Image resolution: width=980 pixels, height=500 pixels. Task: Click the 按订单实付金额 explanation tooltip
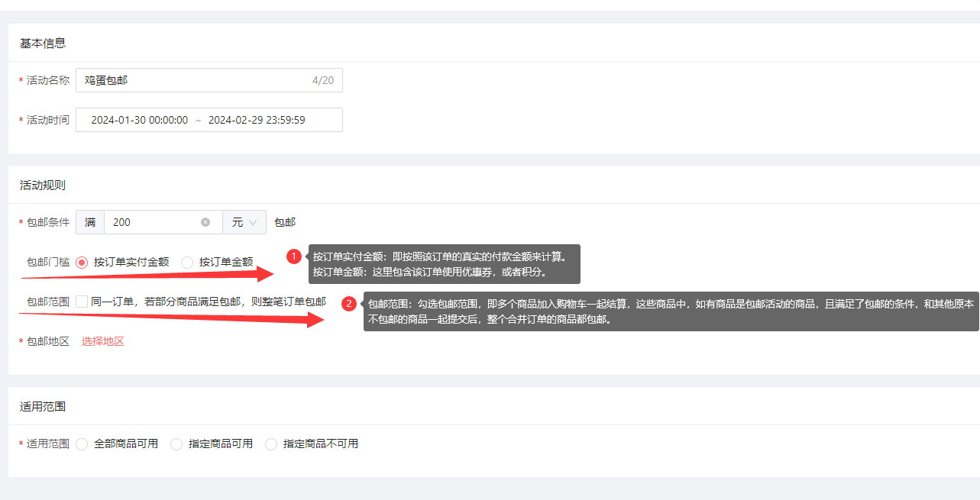445,264
